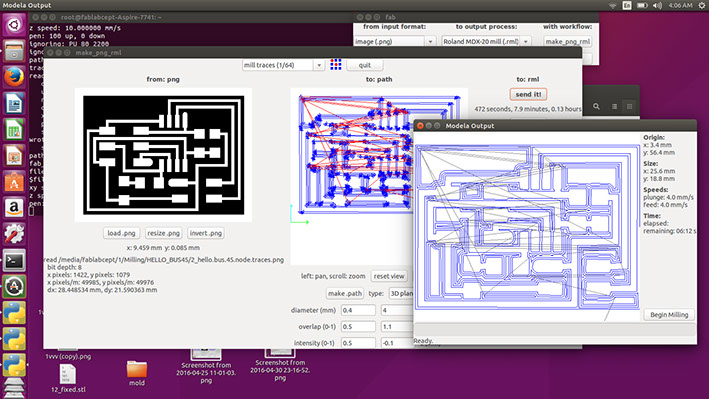This screenshot has height=399, width=709.
Task: Click the quit button
Action: click(364, 65)
